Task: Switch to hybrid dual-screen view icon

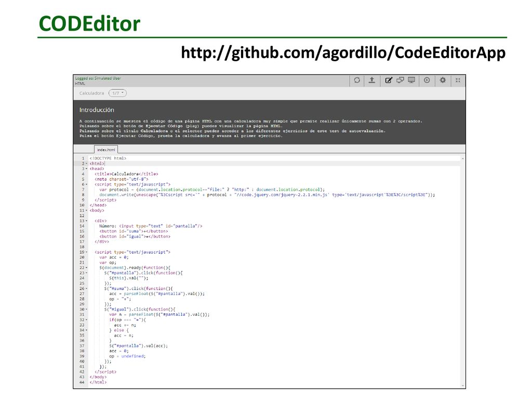Action: [401, 81]
